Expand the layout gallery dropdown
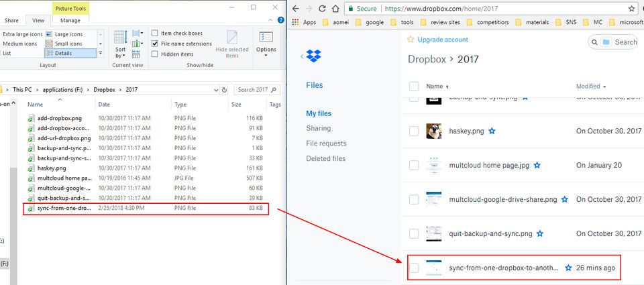Image resolution: width=644 pixels, height=285 pixels. 101,53
